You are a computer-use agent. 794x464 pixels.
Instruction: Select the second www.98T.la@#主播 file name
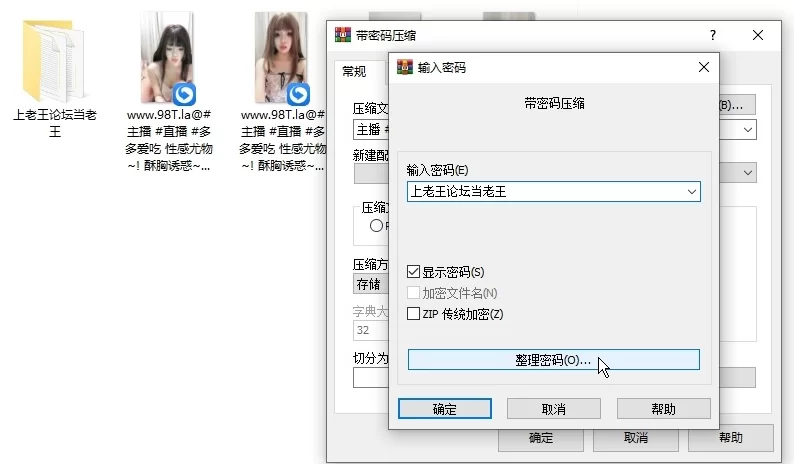pos(282,140)
